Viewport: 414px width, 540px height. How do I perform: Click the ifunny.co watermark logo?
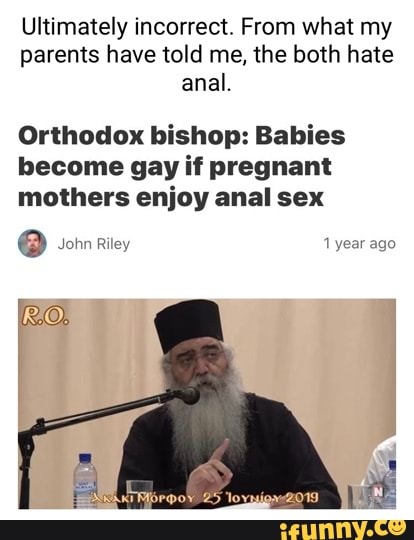click(x=342, y=530)
